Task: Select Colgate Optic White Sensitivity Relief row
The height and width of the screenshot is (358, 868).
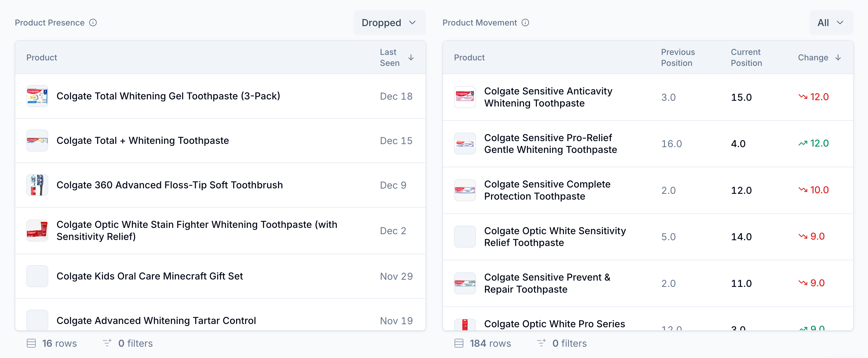Action: click(555, 237)
